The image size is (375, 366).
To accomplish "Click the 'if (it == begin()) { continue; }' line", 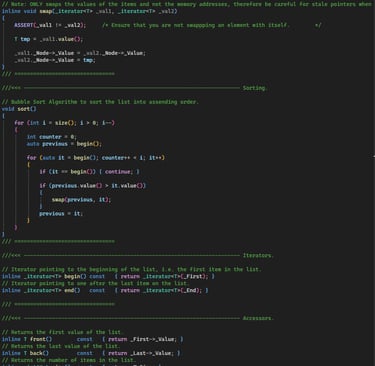I will 89,172.
